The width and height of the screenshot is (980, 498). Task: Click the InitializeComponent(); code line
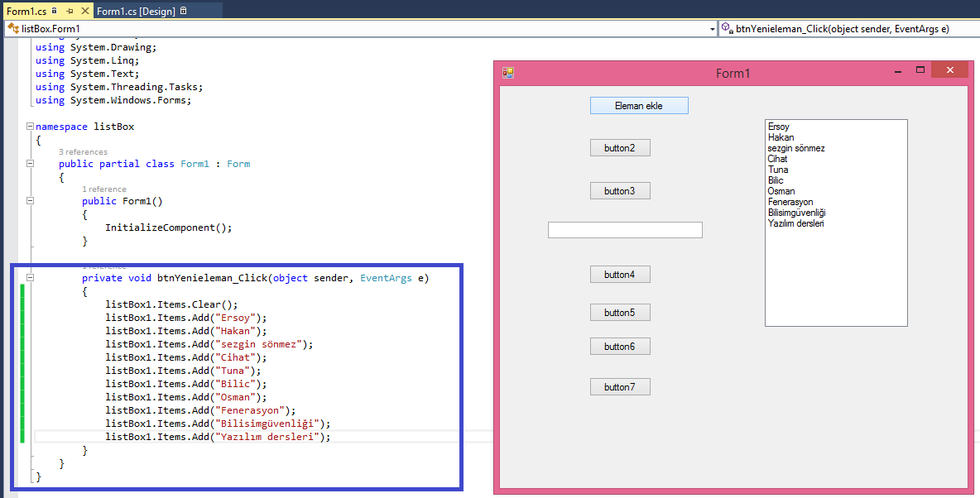pos(168,227)
